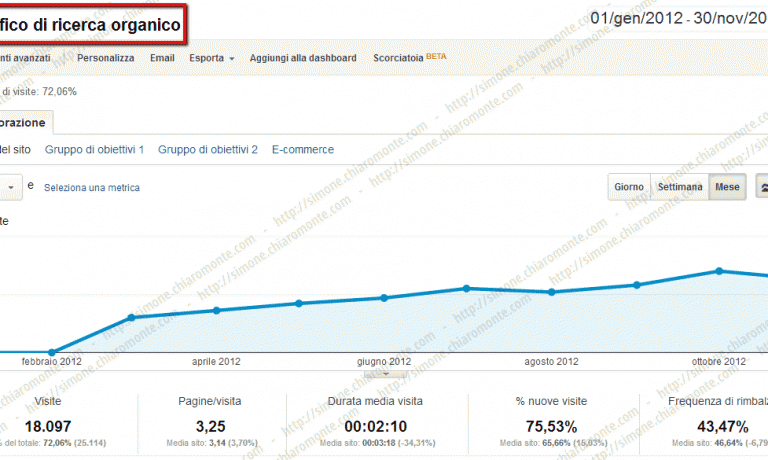Click the February 2012 data point
The width and height of the screenshot is (768, 460).
tap(52, 352)
